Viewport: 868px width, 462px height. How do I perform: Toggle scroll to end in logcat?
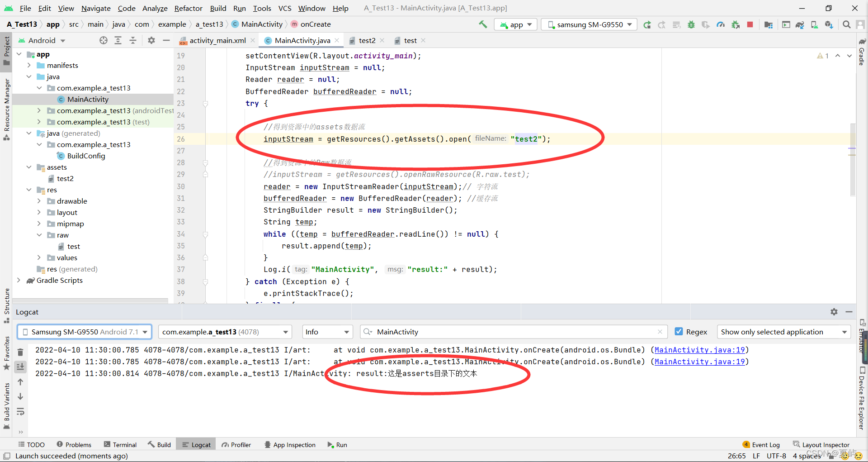20,367
